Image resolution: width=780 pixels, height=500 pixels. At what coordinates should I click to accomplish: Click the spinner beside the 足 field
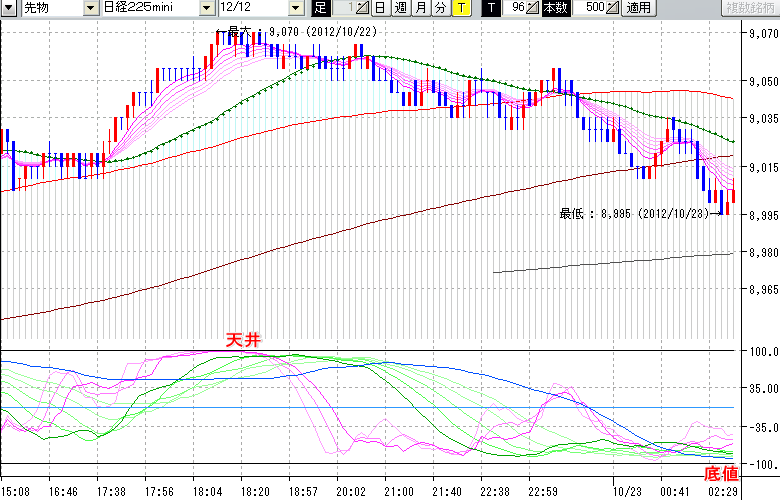tap(363, 8)
